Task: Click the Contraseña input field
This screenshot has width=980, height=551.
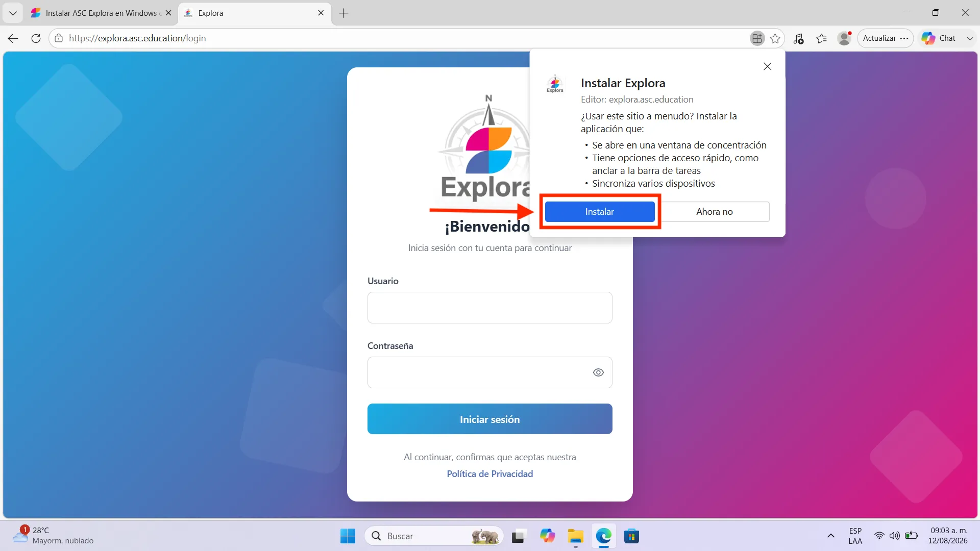Action: (490, 372)
